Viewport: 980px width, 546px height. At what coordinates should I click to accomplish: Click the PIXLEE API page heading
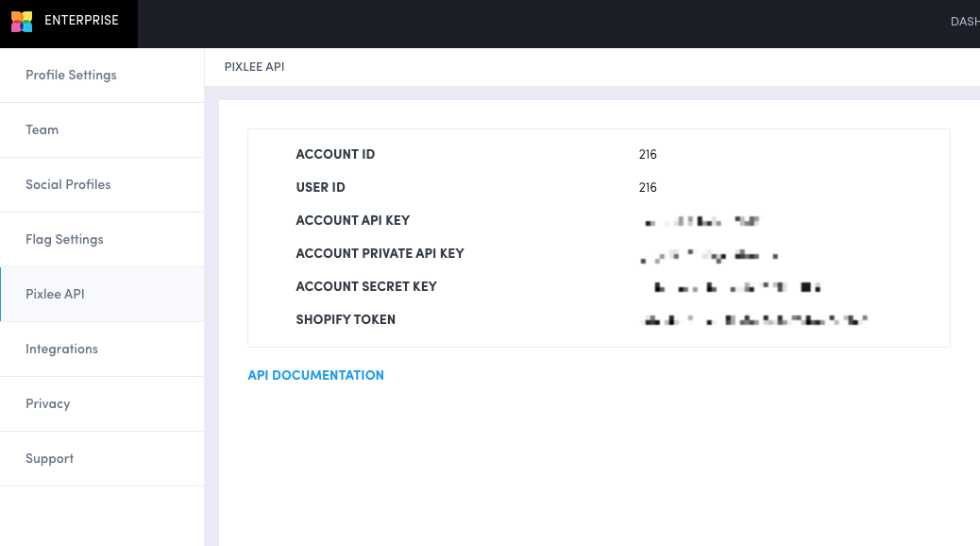click(254, 67)
